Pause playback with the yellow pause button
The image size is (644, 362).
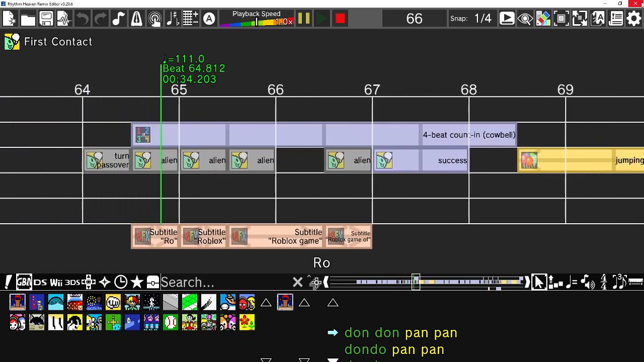[304, 19]
